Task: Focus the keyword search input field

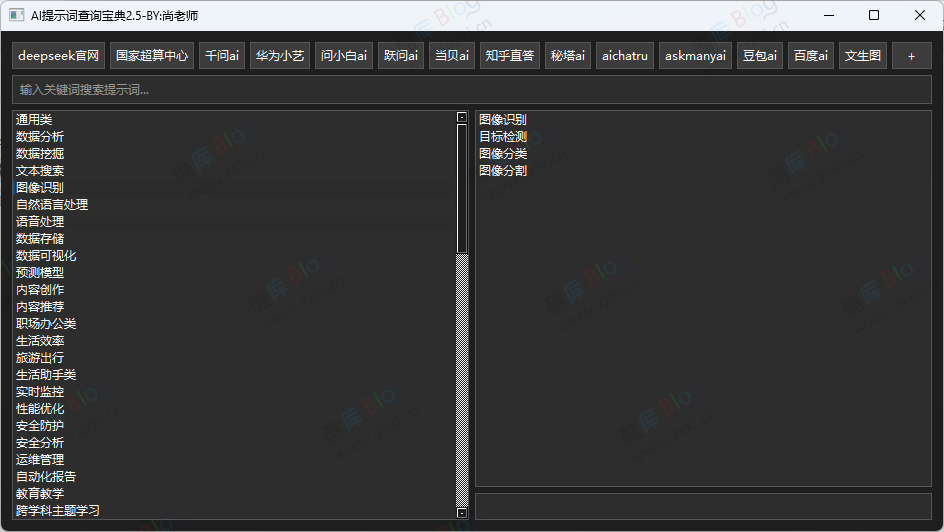Action: pyautogui.click(x=471, y=90)
